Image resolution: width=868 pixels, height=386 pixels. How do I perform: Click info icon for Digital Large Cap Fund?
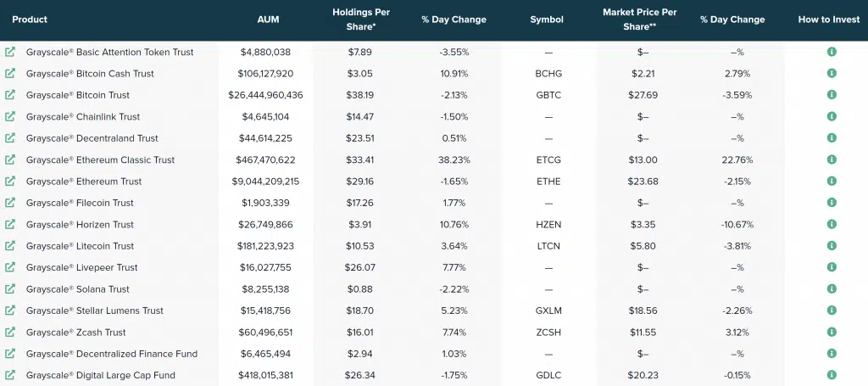(x=832, y=375)
